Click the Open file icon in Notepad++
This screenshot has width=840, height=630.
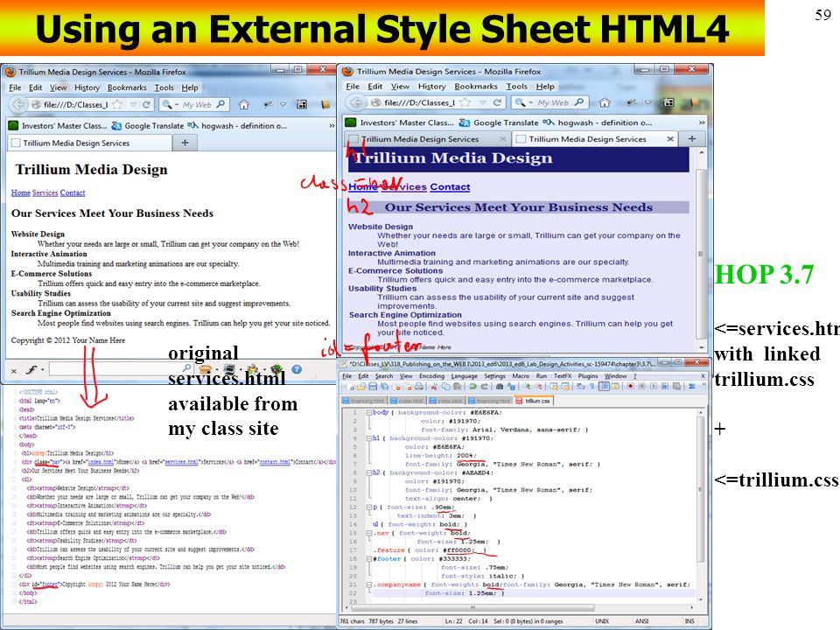[x=361, y=386]
